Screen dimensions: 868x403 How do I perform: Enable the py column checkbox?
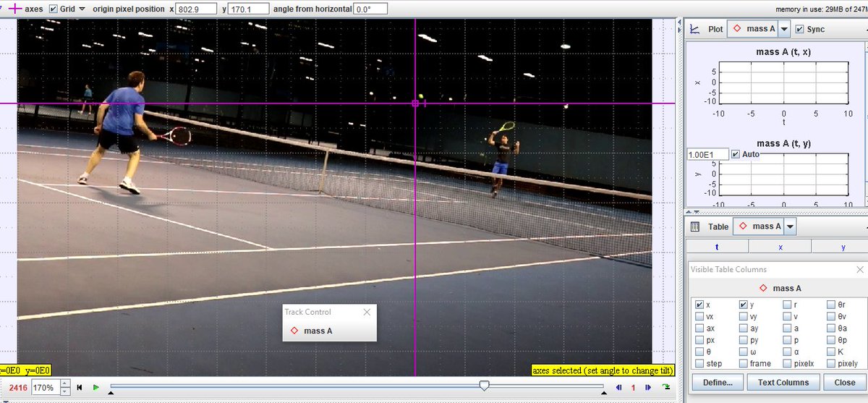(743, 340)
